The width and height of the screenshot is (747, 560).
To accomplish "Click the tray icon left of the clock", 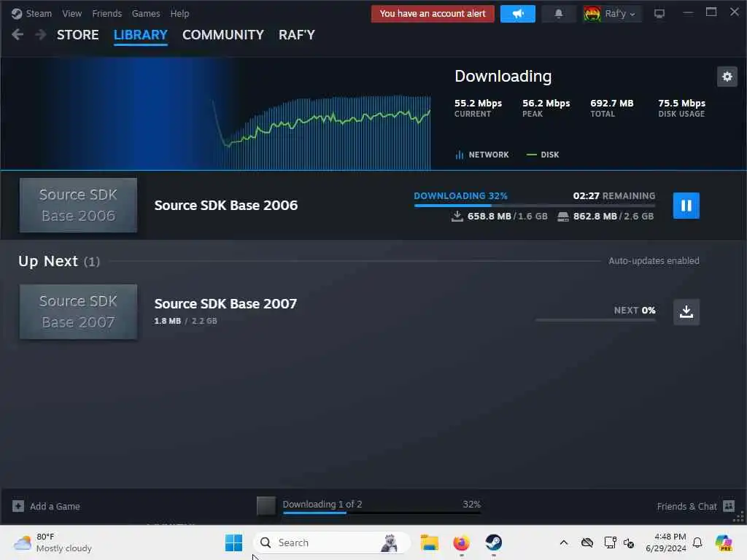I will point(629,542).
